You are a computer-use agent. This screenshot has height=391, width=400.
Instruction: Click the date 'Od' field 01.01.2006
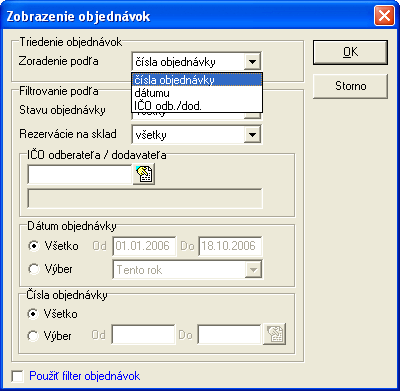tap(144, 246)
